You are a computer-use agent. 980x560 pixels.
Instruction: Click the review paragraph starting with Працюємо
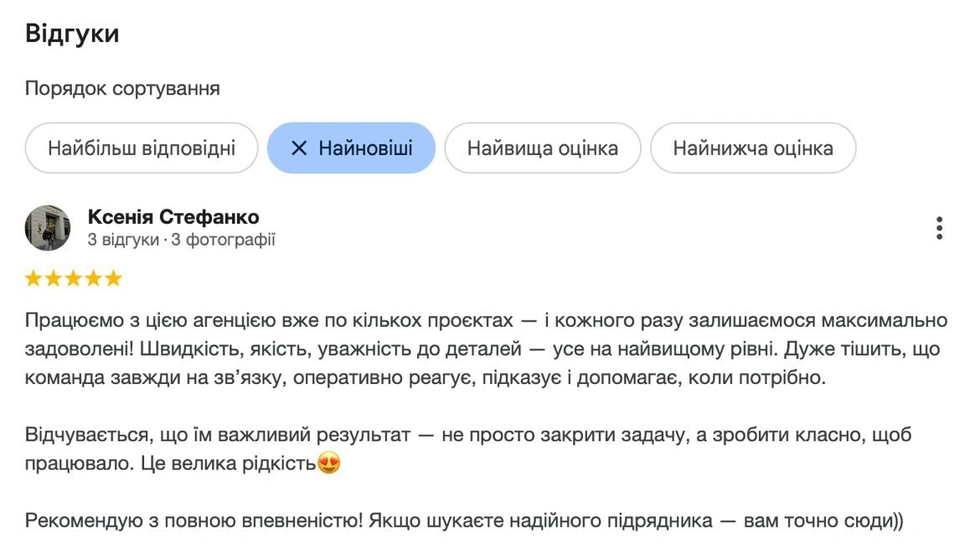486,349
